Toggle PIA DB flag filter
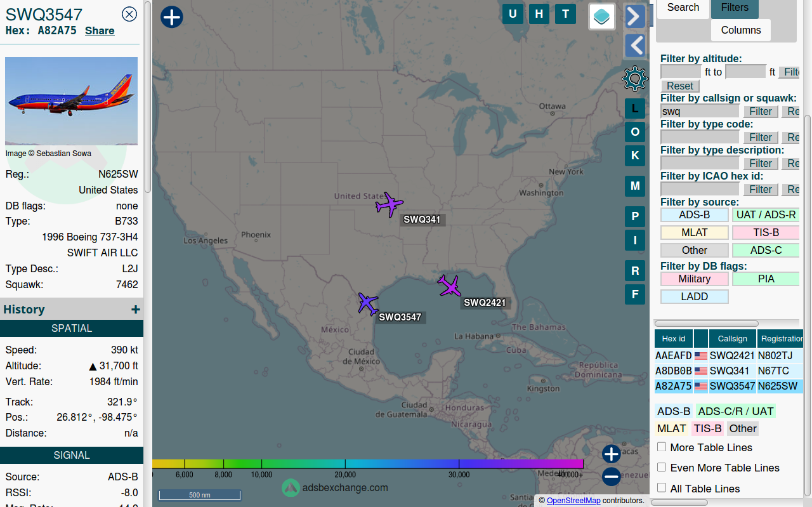Screen dimensions: 812x507 click(766, 279)
